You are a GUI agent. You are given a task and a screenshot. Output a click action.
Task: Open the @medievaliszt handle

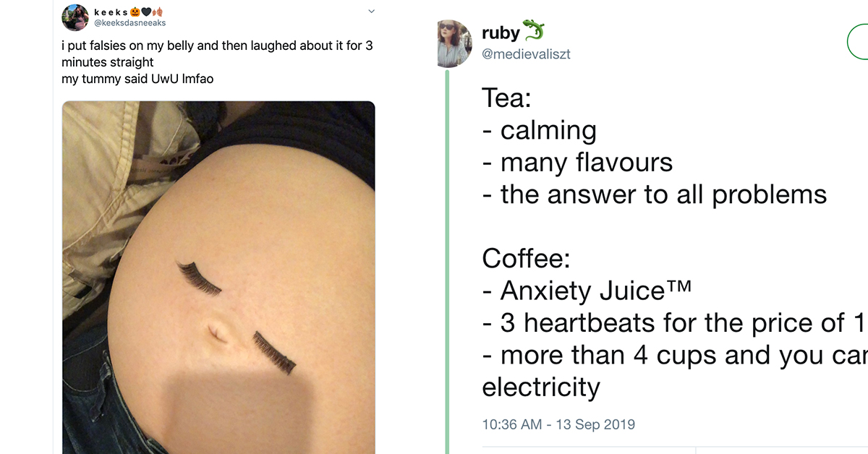[x=526, y=54]
